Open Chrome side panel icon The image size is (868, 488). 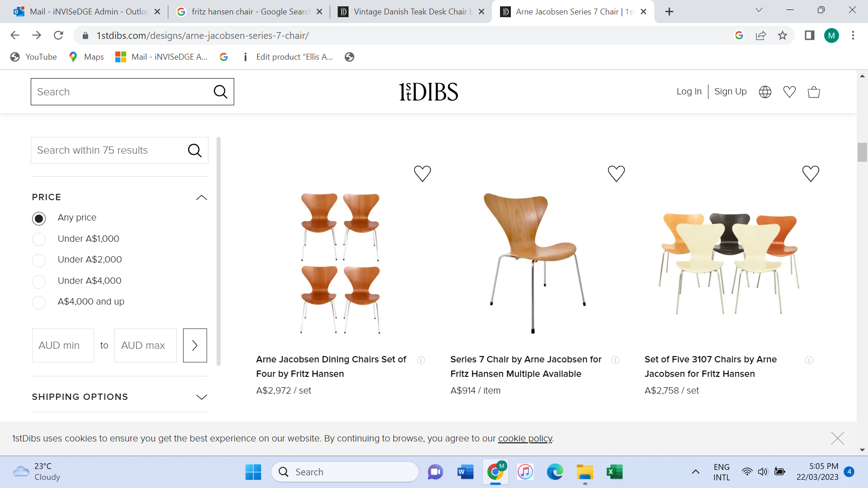coord(809,35)
